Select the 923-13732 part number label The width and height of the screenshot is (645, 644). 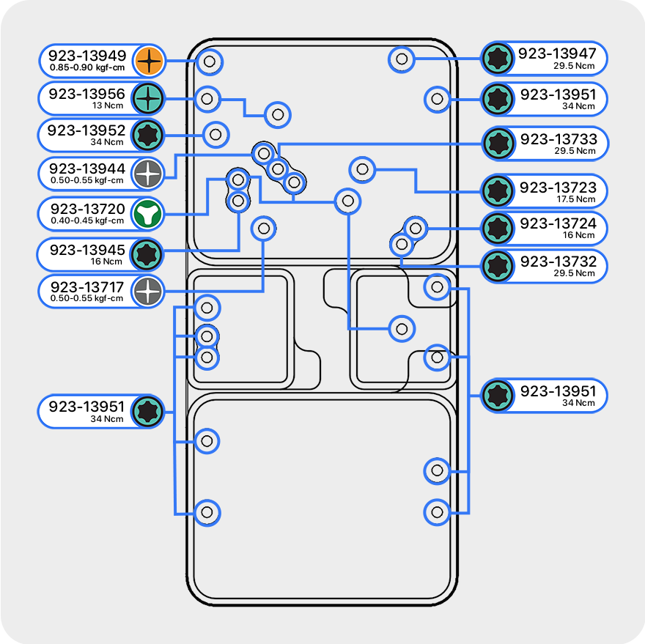(x=558, y=262)
